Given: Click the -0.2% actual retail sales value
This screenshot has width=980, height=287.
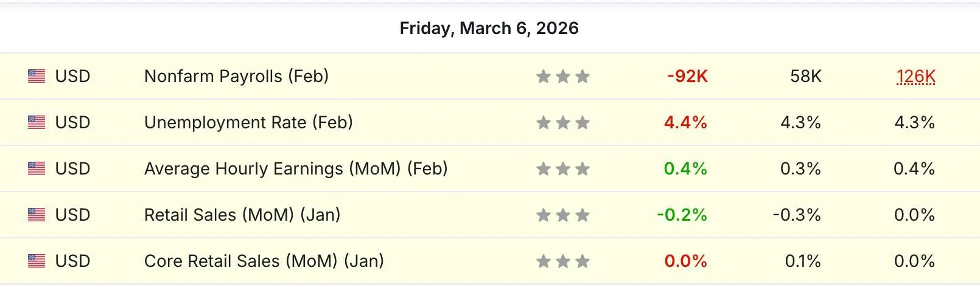Looking at the screenshot, I should (682, 215).
